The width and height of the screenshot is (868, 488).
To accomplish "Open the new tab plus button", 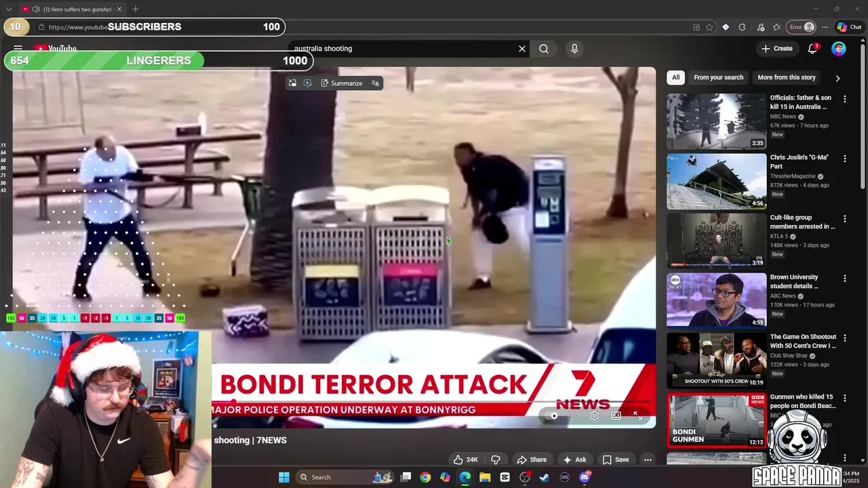I will point(136,9).
